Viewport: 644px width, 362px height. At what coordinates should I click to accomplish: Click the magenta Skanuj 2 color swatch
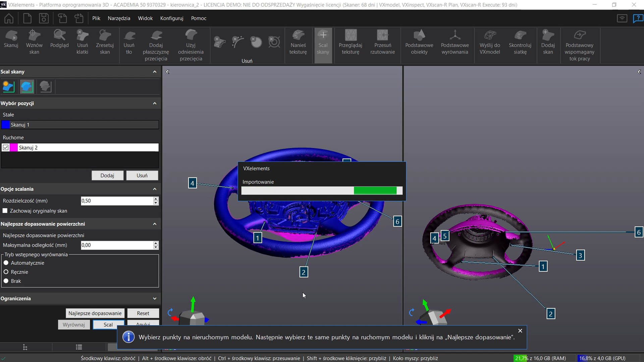coord(14,147)
